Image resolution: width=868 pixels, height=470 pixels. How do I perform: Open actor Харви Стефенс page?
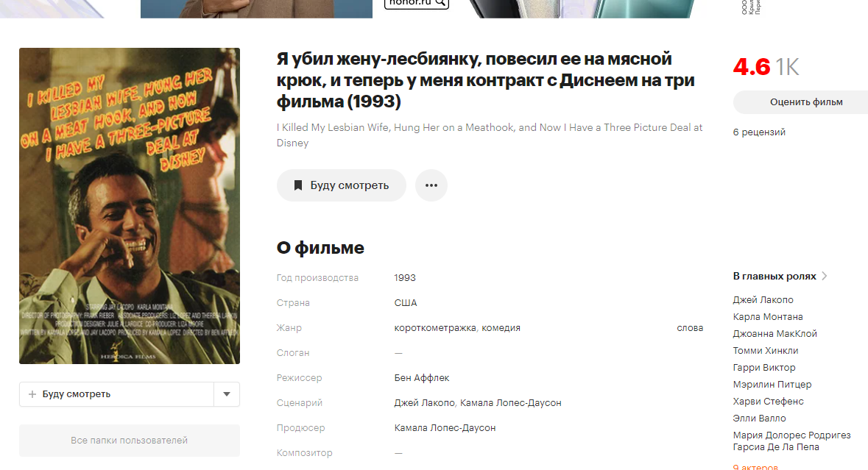click(x=769, y=402)
